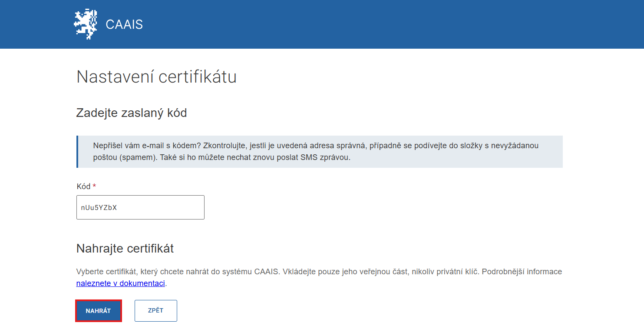Click the blue left border of info box
Screen dimensions: 644x336
[77, 151]
